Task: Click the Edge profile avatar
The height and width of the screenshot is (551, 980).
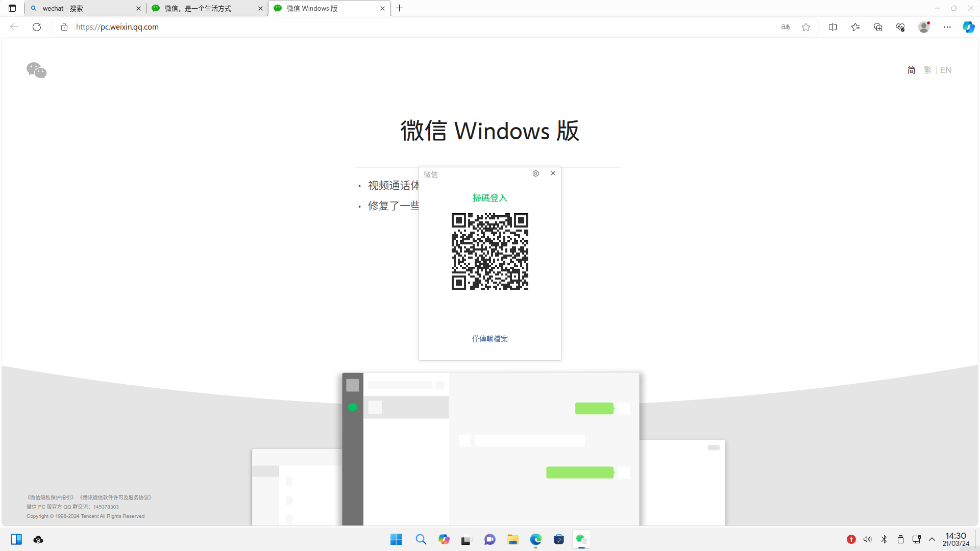Action: click(924, 27)
